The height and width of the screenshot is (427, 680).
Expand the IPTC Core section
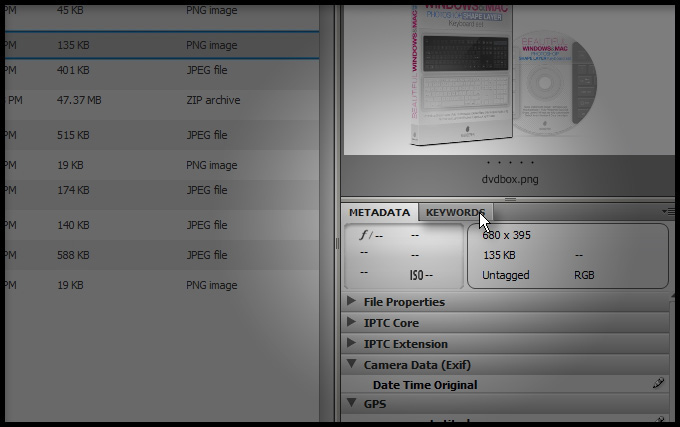tap(351, 323)
